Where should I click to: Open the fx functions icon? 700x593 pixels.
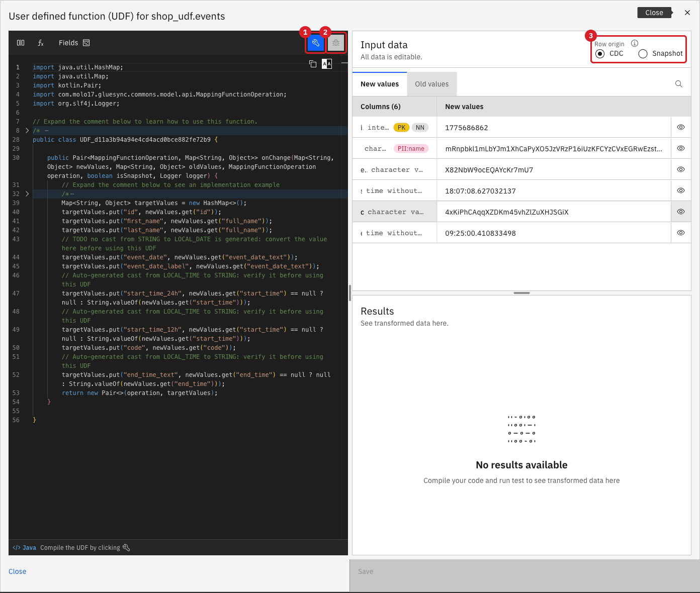(41, 43)
